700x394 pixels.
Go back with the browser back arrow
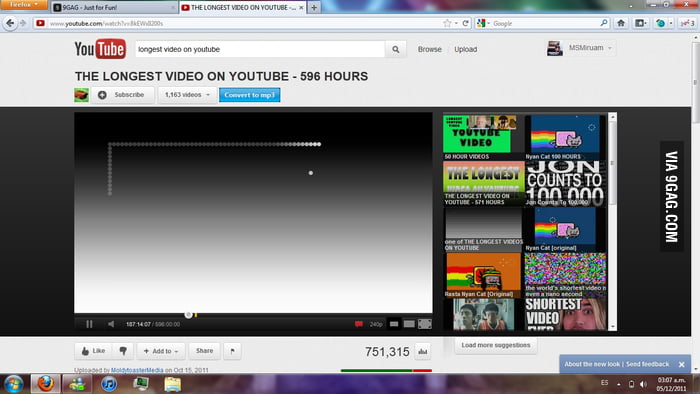pyautogui.click(x=10, y=23)
